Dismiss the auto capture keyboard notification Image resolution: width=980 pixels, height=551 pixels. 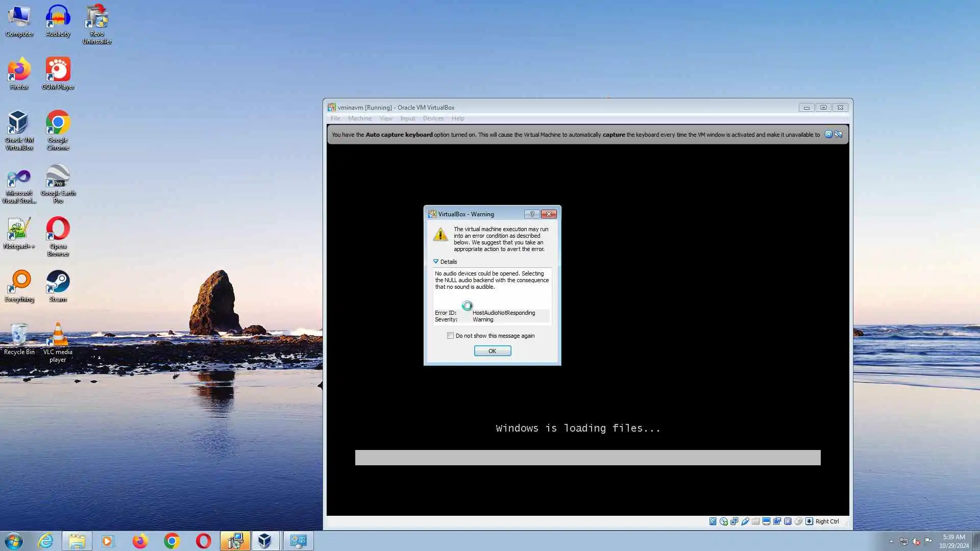(828, 135)
